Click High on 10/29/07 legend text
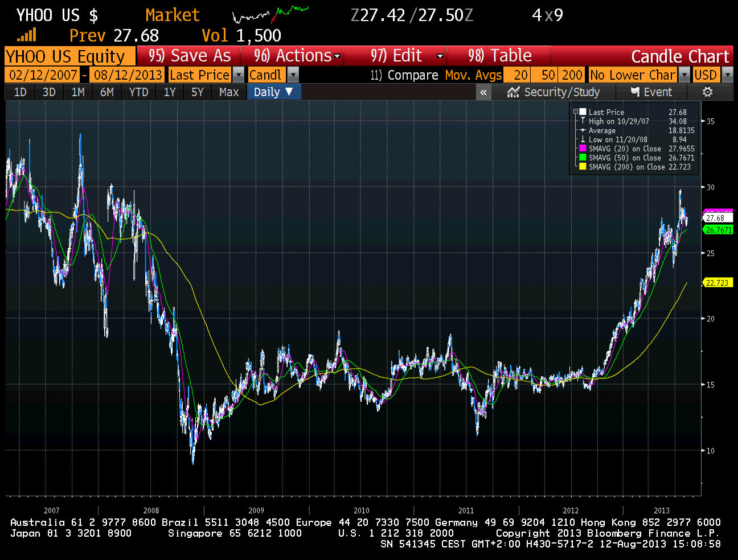 [619, 121]
